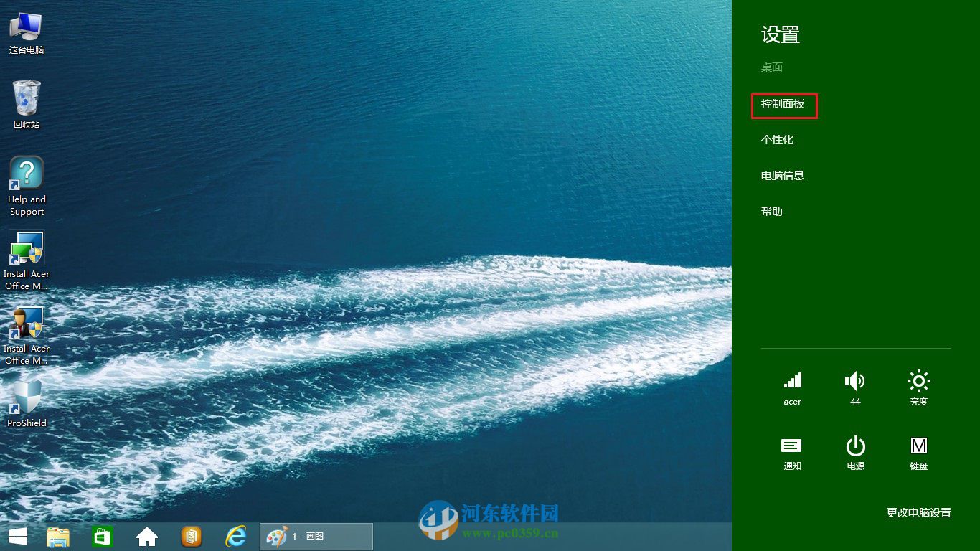Open 电脑信息 in the settings panel
The height and width of the screenshot is (551, 980).
[783, 175]
